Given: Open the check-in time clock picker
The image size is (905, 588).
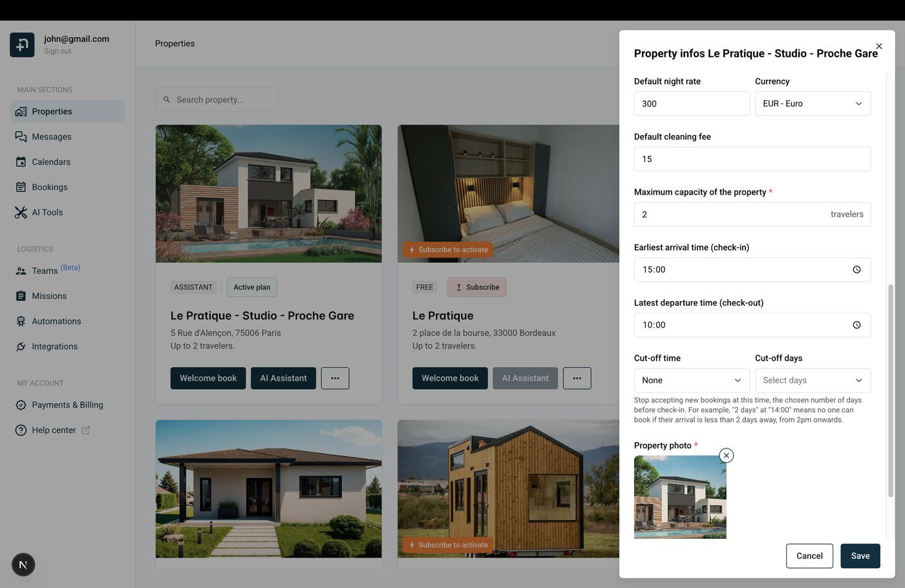Looking at the screenshot, I should [857, 269].
